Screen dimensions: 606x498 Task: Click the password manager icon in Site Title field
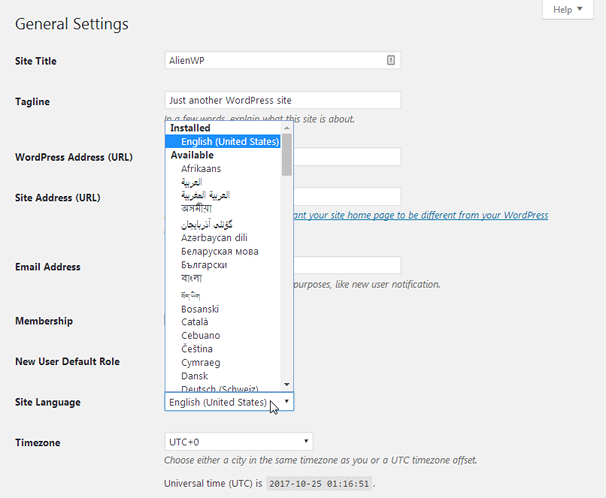click(x=391, y=60)
